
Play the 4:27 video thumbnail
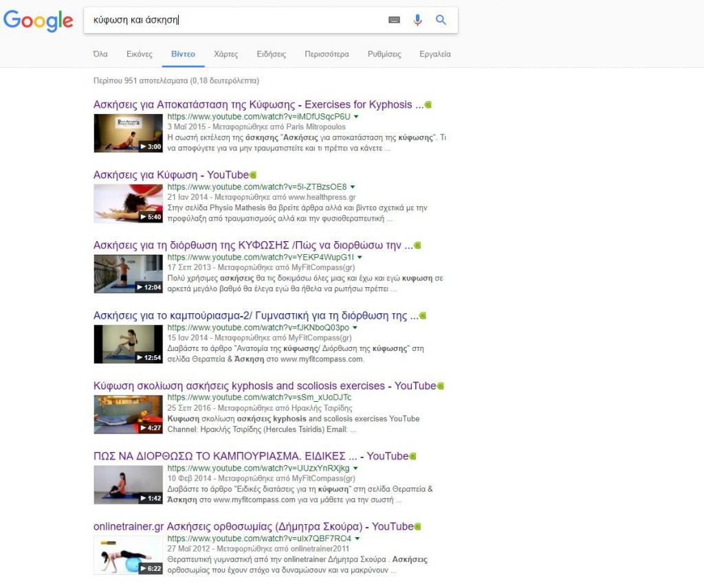[128, 414]
